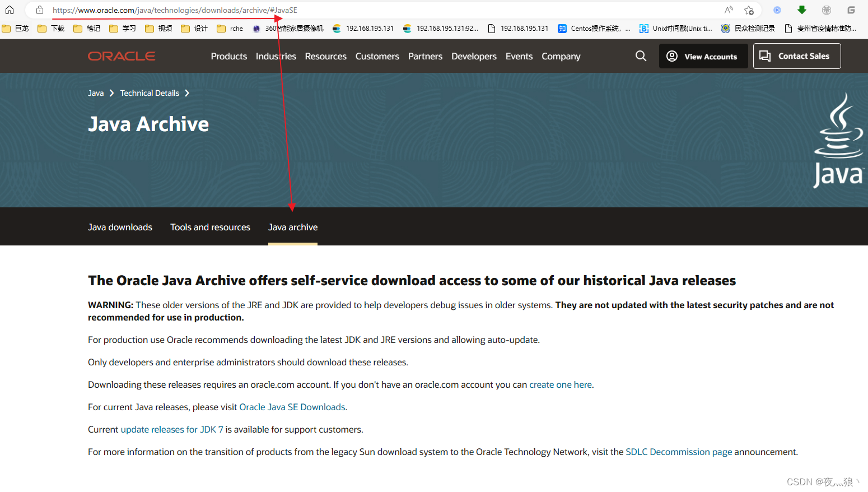
Task: Open the Oracle site search
Action: [x=641, y=56]
